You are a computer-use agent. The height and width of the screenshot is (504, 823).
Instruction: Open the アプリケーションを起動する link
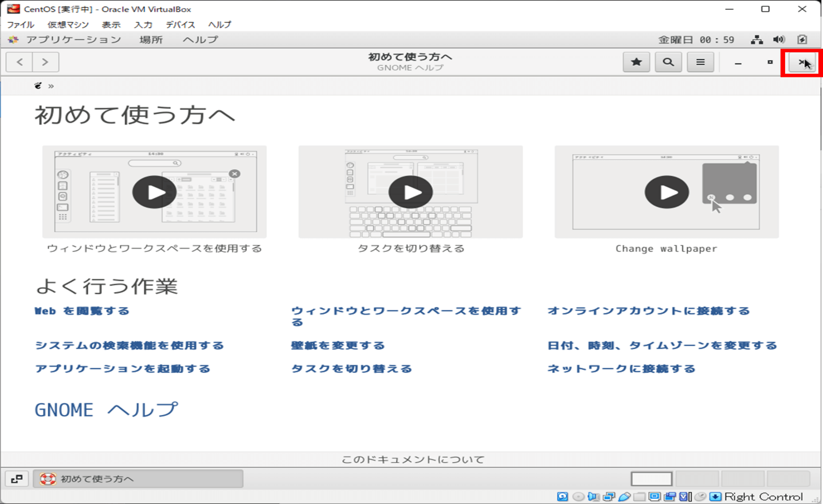(123, 368)
